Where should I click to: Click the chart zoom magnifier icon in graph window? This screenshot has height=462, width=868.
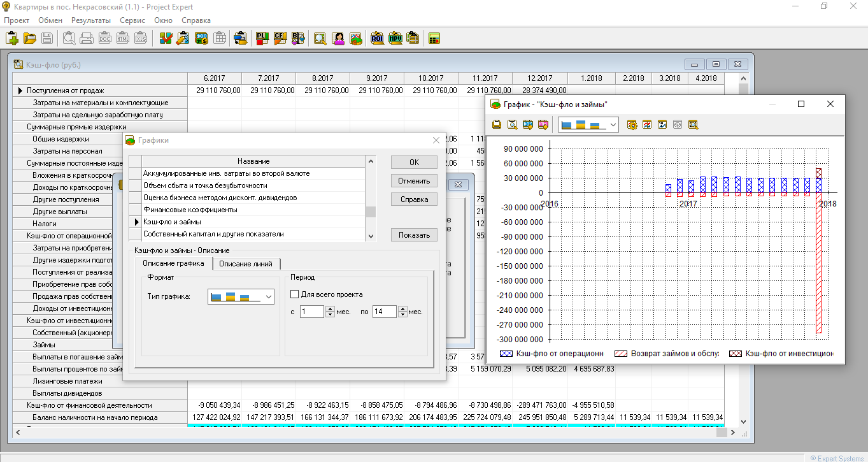tap(693, 124)
